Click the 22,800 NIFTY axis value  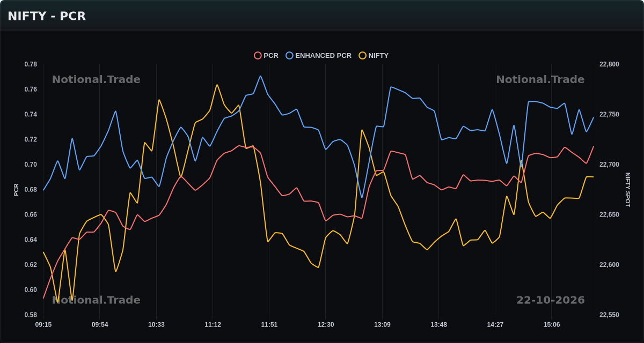pyautogui.click(x=609, y=64)
